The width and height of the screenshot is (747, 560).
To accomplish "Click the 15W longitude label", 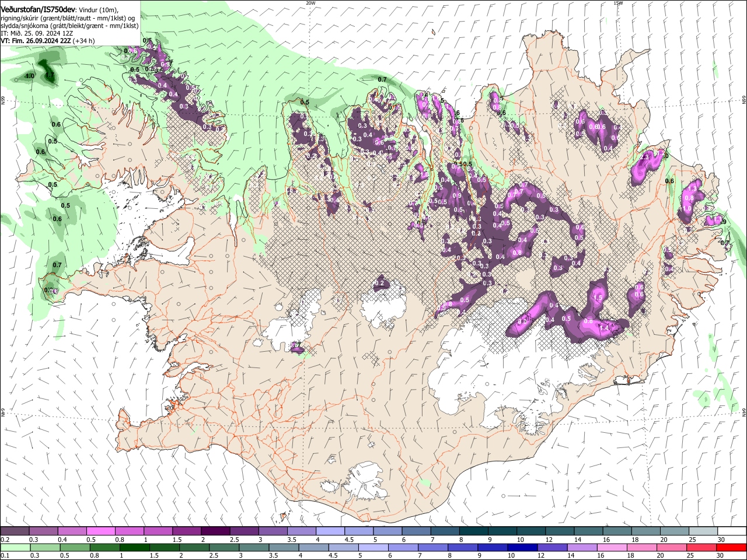I will (618, 3).
